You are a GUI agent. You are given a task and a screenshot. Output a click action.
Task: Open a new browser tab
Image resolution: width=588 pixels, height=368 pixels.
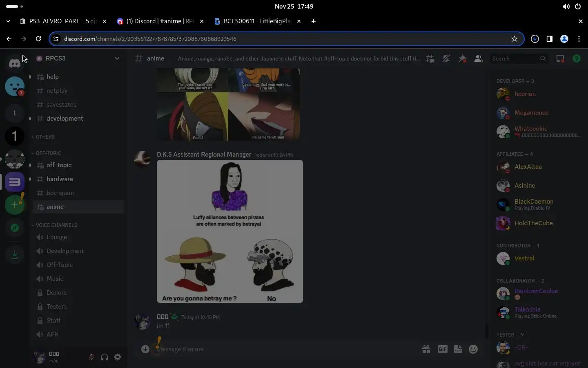[313, 21]
